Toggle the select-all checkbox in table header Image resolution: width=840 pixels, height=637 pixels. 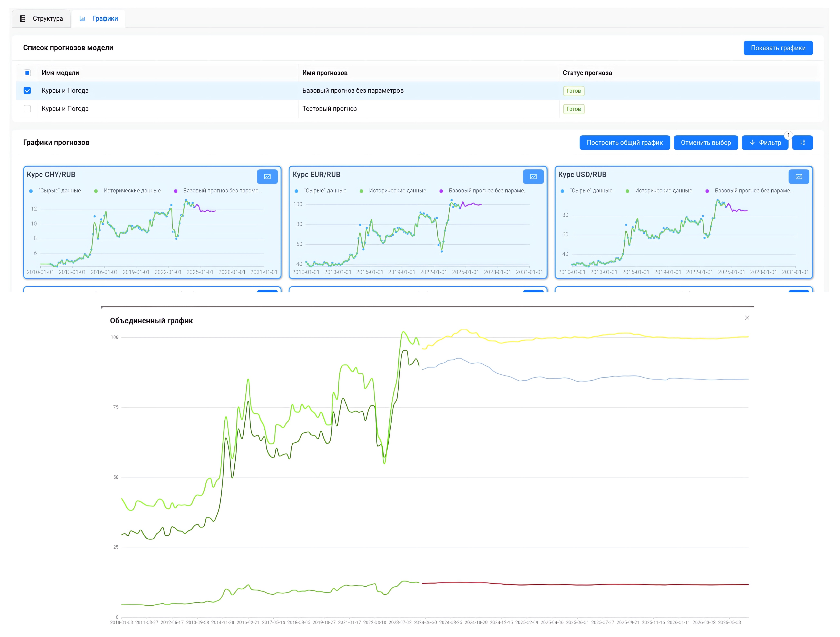[x=27, y=73]
